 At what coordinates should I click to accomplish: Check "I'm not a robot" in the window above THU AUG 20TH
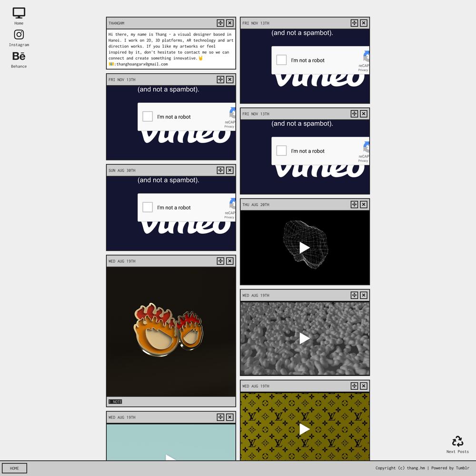point(281,151)
